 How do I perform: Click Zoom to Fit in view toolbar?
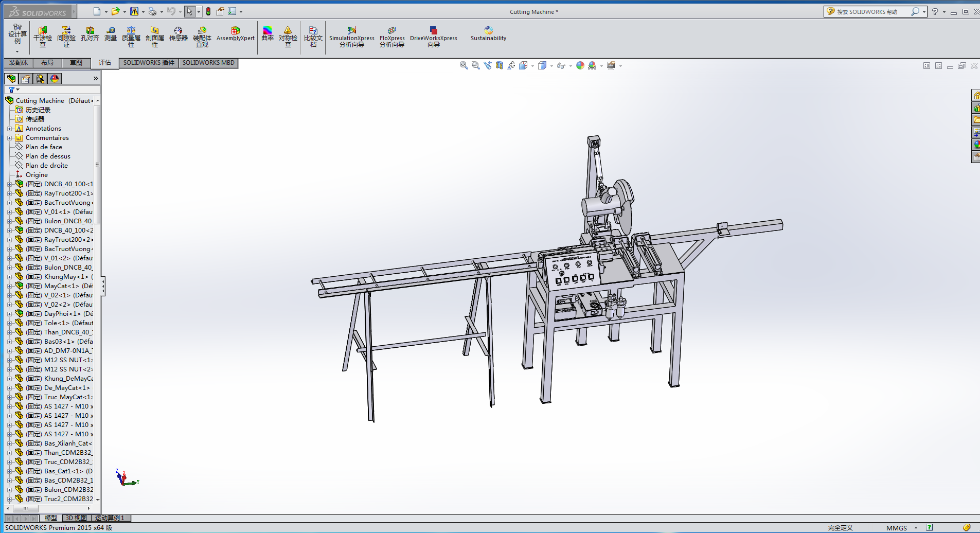pos(464,65)
